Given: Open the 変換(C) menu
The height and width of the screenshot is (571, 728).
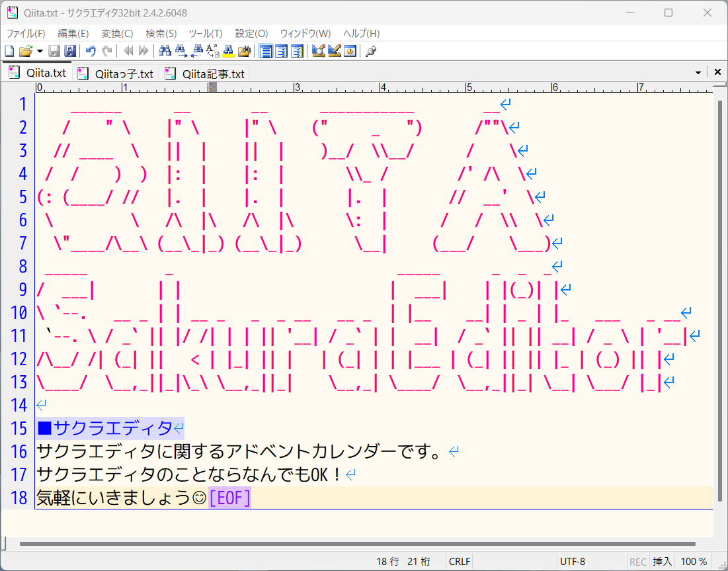Looking at the screenshot, I should coord(118,34).
